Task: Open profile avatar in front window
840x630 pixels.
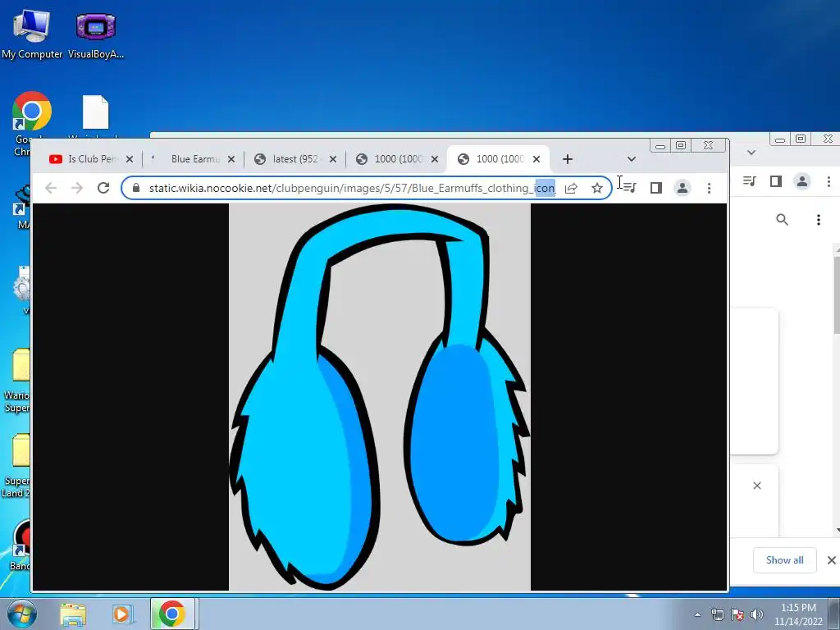Action: click(x=682, y=188)
